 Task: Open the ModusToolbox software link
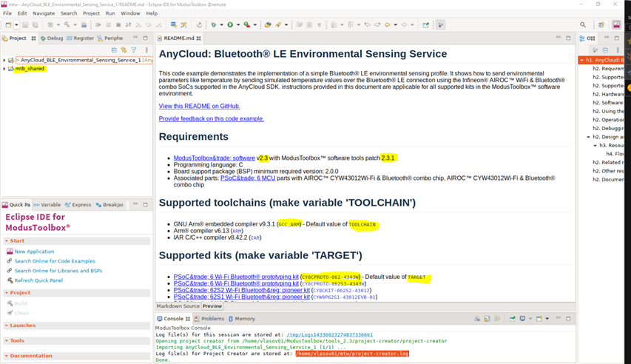214,158
